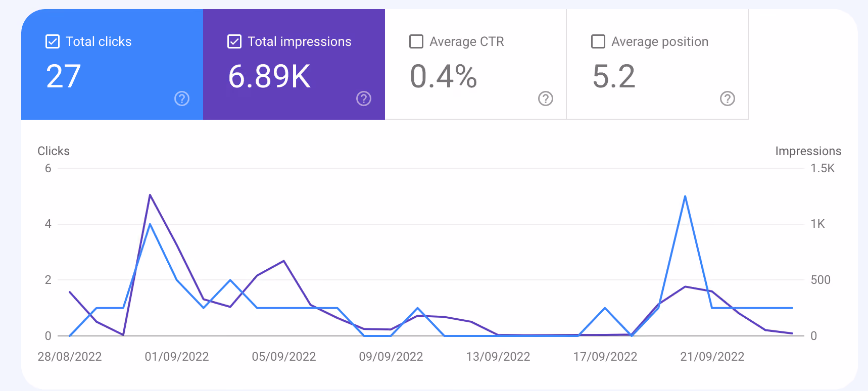The height and width of the screenshot is (391, 868).
Task: Click the 05/09/2022 date label
Action: coord(284,357)
